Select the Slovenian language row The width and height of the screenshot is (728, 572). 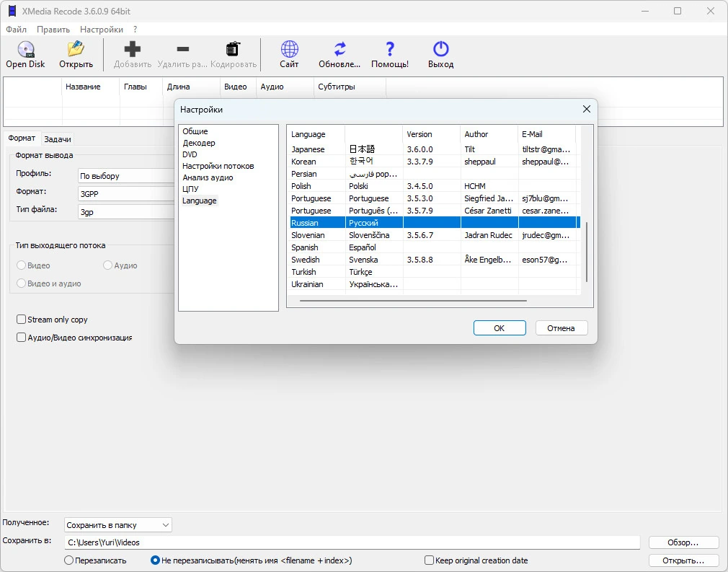pos(435,235)
